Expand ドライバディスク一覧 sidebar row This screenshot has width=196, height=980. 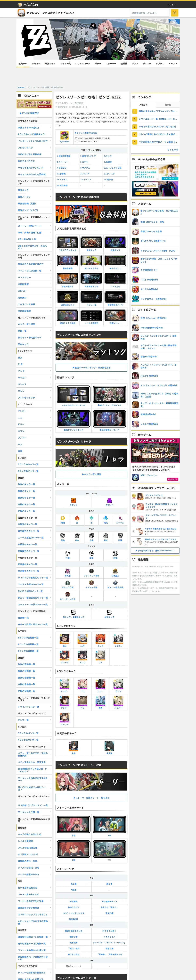[34, 706]
